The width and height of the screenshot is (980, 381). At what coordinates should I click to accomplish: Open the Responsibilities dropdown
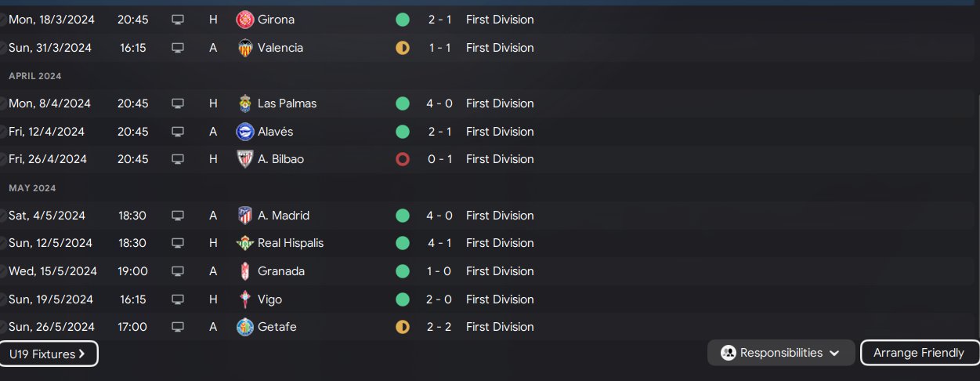pos(780,353)
